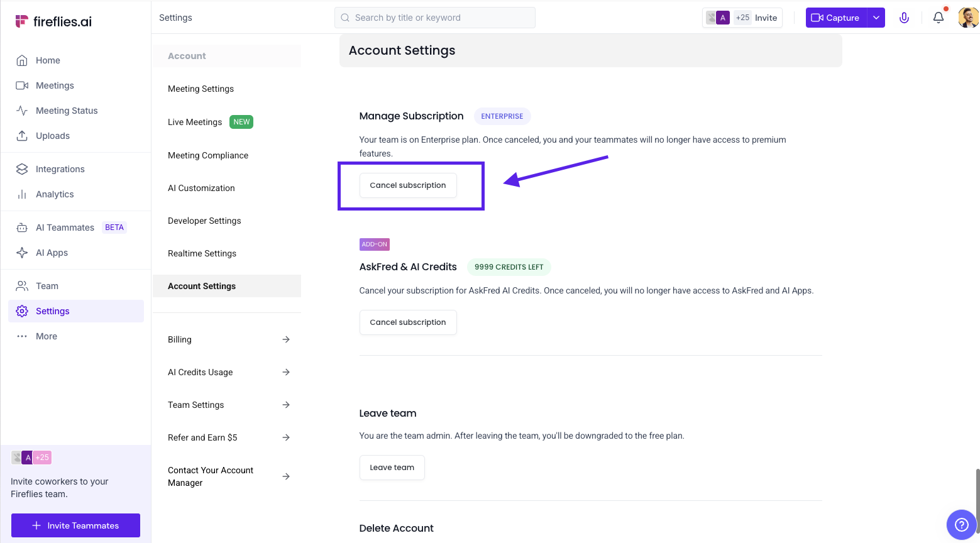980x543 pixels.
Task: Click the user profile avatar
Action: 968,18
